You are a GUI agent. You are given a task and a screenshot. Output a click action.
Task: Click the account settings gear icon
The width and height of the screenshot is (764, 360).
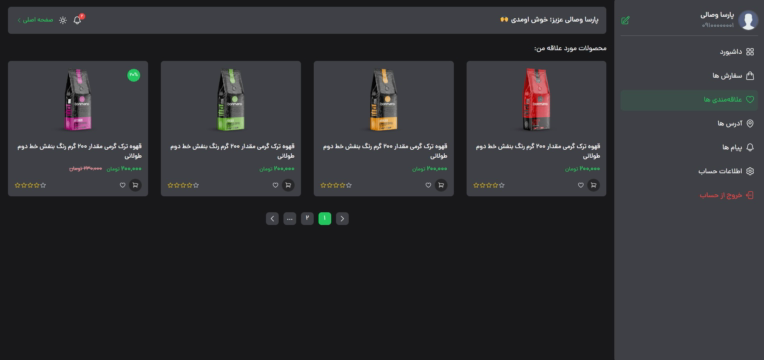750,171
